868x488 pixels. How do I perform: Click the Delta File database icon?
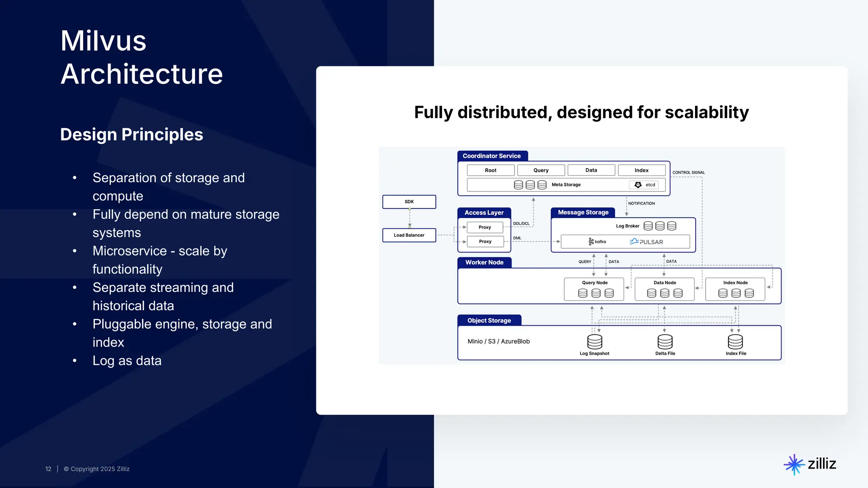(x=665, y=341)
